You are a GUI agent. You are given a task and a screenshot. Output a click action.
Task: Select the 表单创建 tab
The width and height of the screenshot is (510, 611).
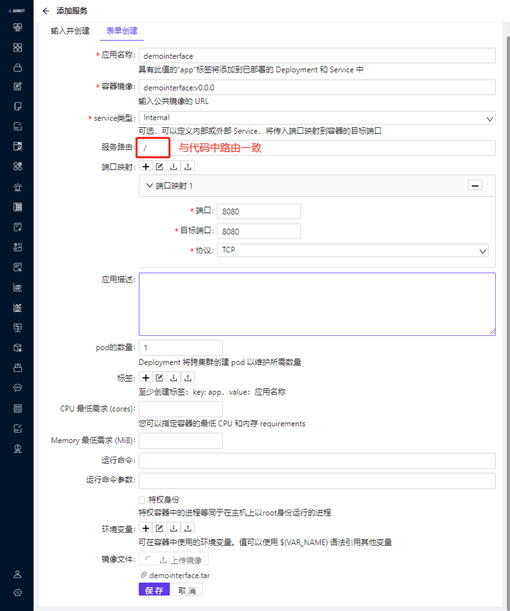click(122, 31)
